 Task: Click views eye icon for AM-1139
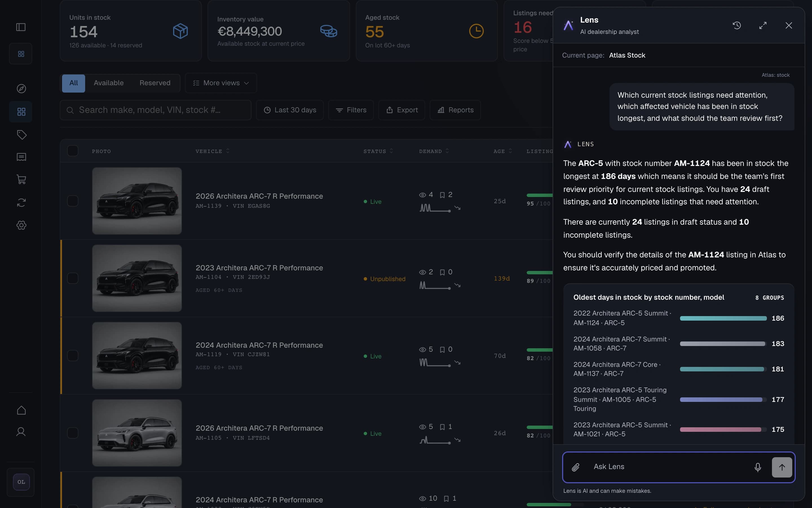(x=422, y=195)
